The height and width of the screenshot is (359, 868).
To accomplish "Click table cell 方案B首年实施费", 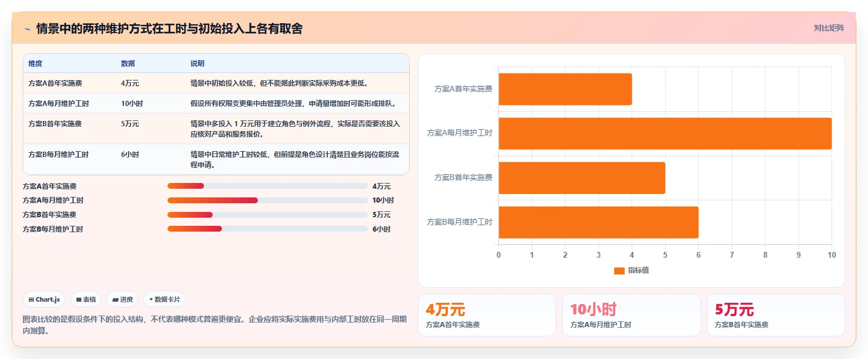I will click(55, 123).
